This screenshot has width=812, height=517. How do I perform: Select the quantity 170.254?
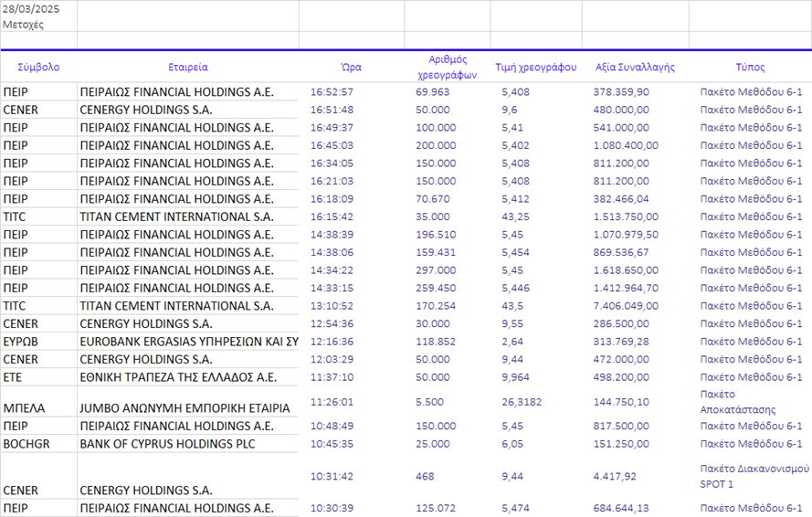436,306
